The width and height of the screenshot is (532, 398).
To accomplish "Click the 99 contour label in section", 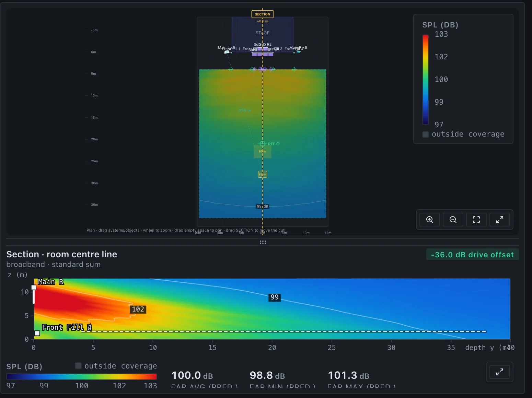I will pyautogui.click(x=275, y=297).
